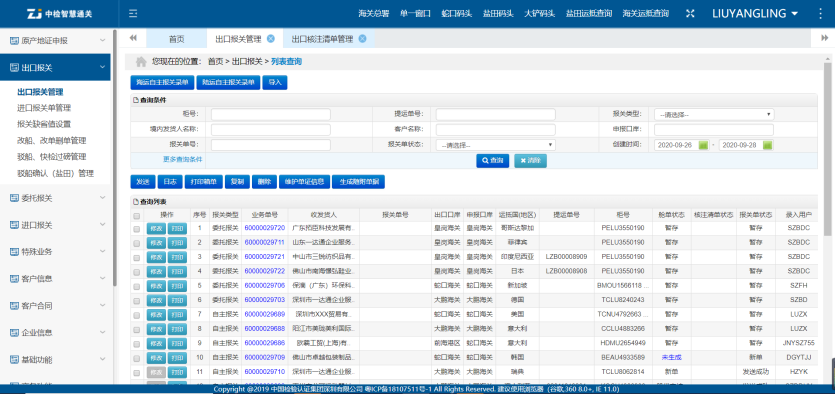The image size is (835, 394).
Task: Tick the checkbox for row 5
Action: 137,286
